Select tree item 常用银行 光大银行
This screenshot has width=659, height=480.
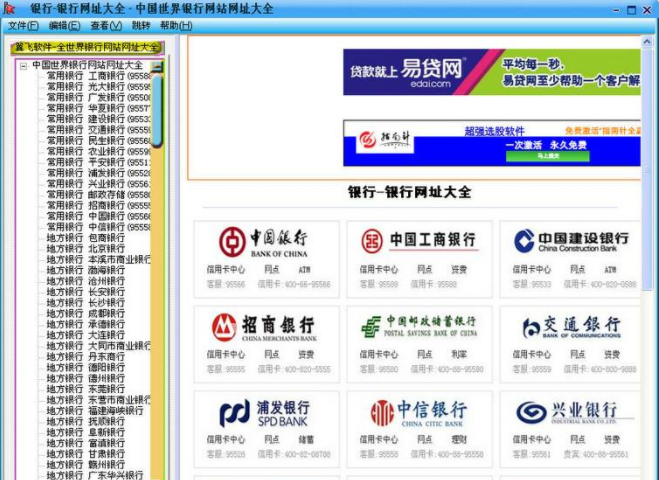pos(98,87)
